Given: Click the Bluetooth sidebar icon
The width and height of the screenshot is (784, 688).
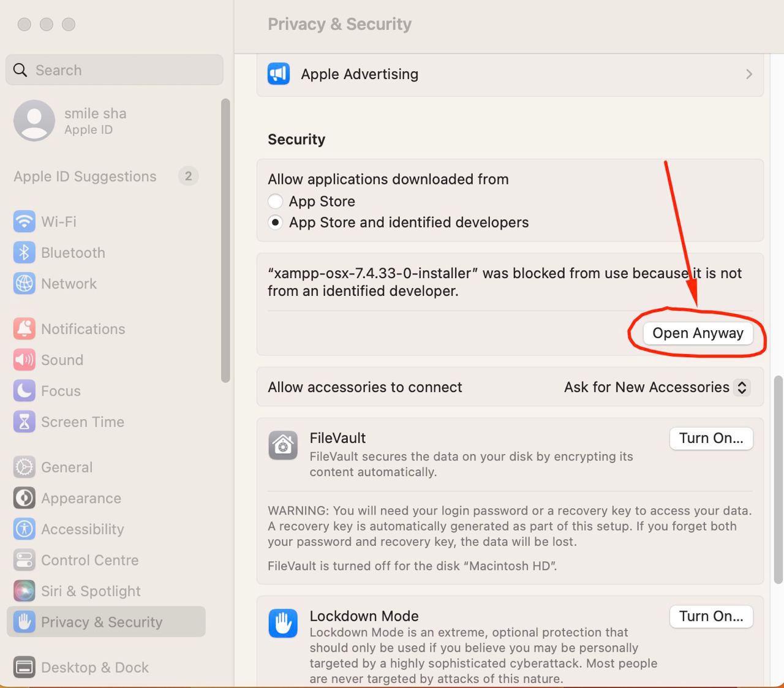Looking at the screenshot, I should (x=24, y=252).
